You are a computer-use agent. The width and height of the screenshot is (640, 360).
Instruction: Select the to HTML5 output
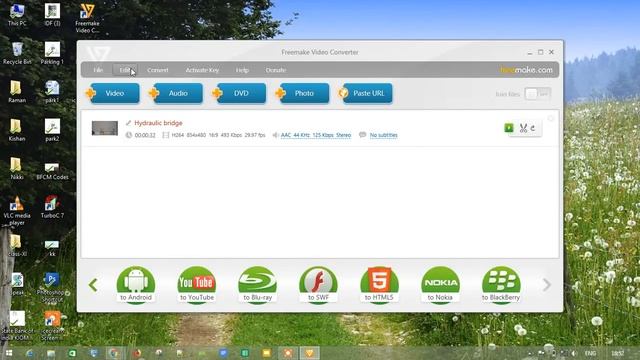(x=379, y=285)
